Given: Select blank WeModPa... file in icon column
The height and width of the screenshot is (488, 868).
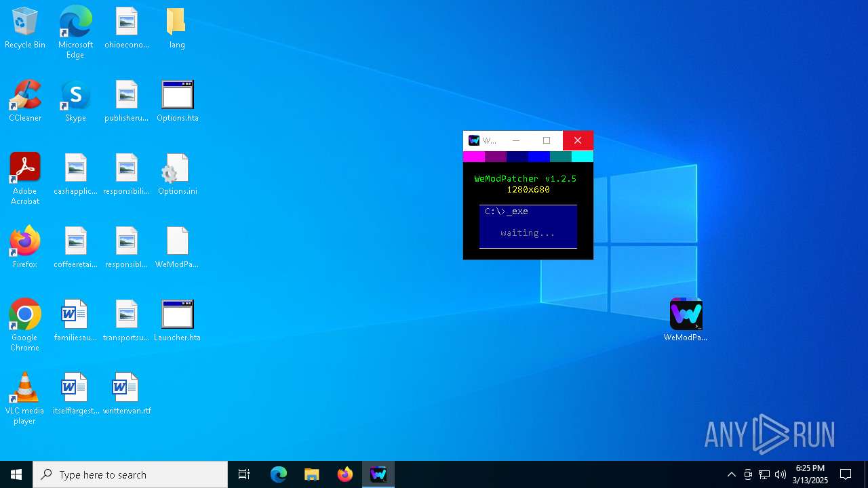Looking at the screenshot, I should [x=177, y=248].
